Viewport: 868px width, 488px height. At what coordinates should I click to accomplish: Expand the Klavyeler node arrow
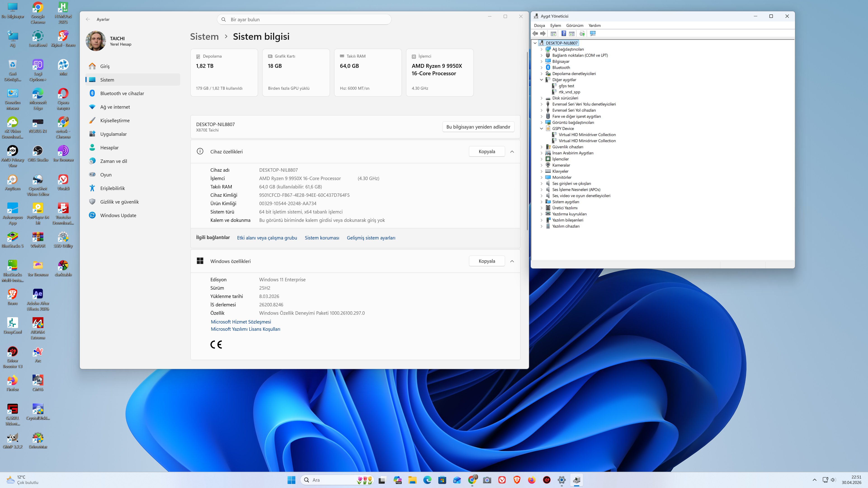[542, 171]
